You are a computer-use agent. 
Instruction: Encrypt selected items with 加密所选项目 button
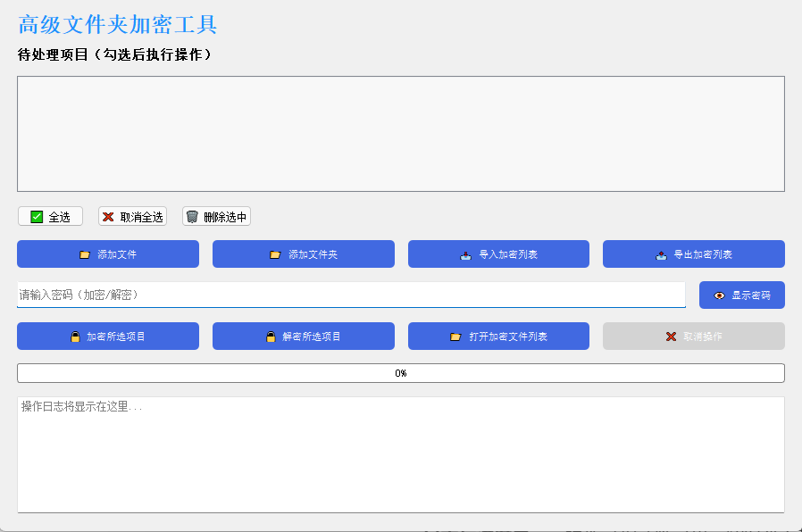107,336
